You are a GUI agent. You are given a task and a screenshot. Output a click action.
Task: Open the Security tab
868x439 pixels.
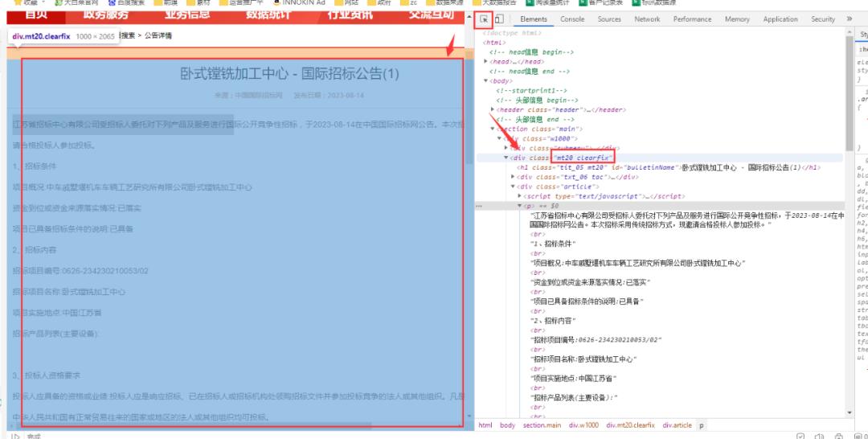coord(823,19)
